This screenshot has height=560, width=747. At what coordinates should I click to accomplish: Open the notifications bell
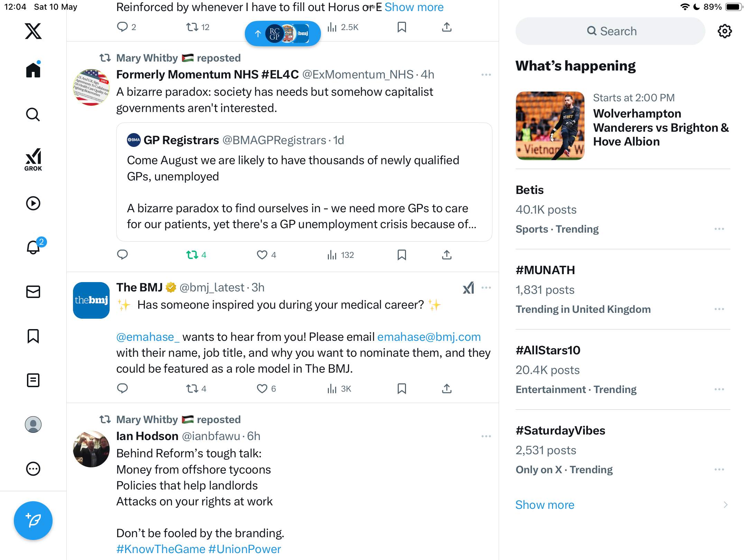(34, 247)
